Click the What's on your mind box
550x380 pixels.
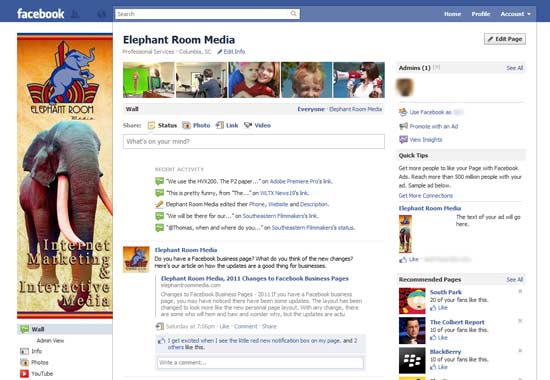254,141
